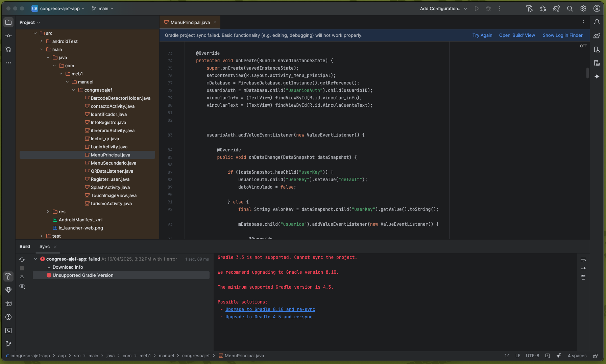Select congresoajef in the breadcrumb bar

pos(196,356)
